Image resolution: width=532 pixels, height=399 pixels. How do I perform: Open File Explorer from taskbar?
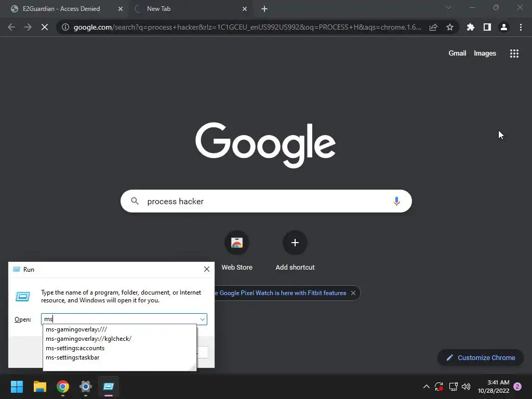(x=39, y=387)
